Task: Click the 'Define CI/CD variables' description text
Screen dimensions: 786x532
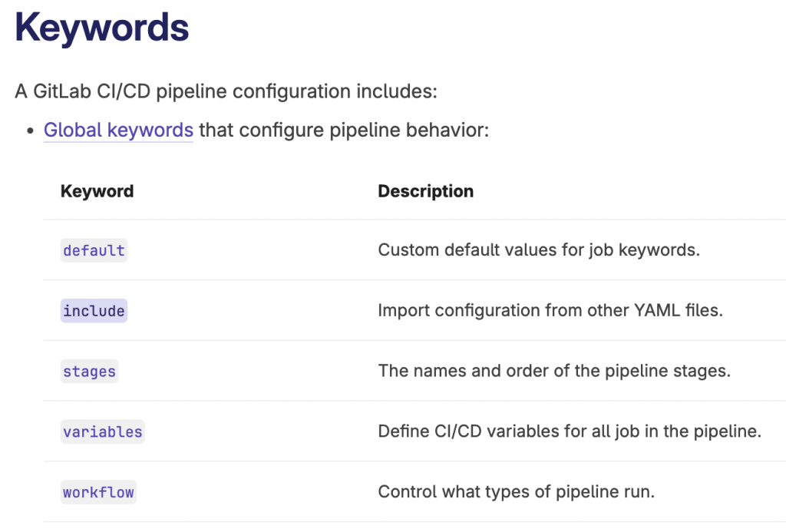Action: click(x=569, y=431)
